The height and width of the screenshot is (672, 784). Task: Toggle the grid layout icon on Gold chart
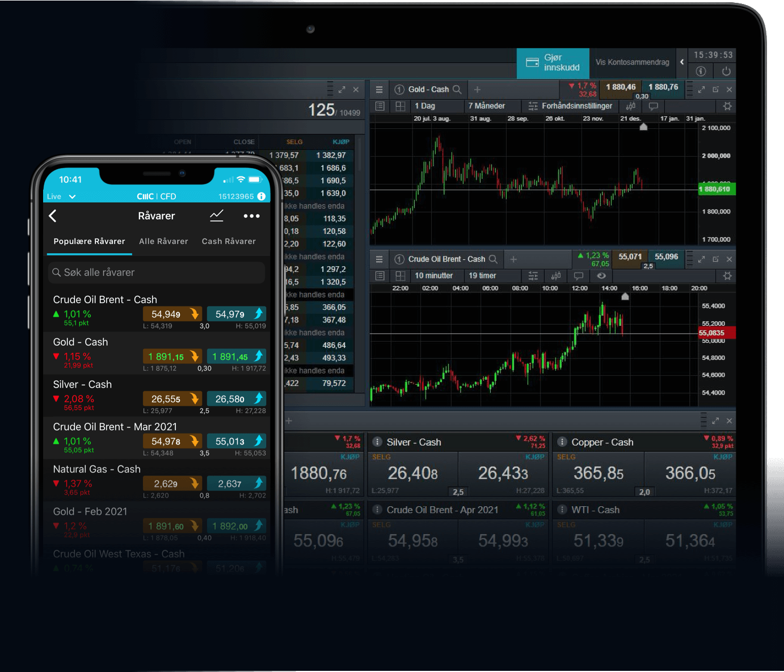[400, 106]
